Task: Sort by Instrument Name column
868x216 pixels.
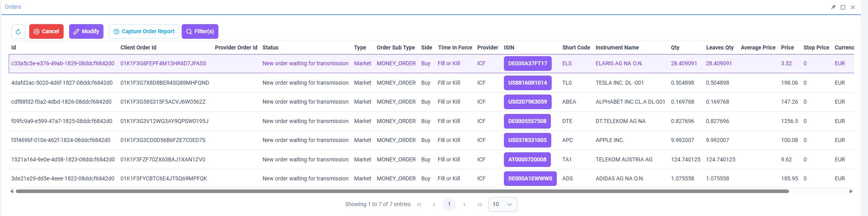Action: pyautogui.click(x=617, y=47)
